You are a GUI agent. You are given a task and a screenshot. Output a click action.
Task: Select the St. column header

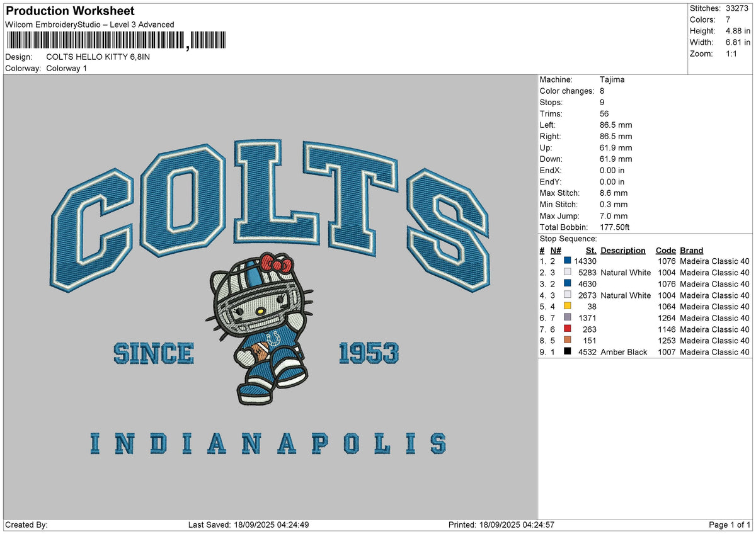pyautogui.click(x=591, y=250)
